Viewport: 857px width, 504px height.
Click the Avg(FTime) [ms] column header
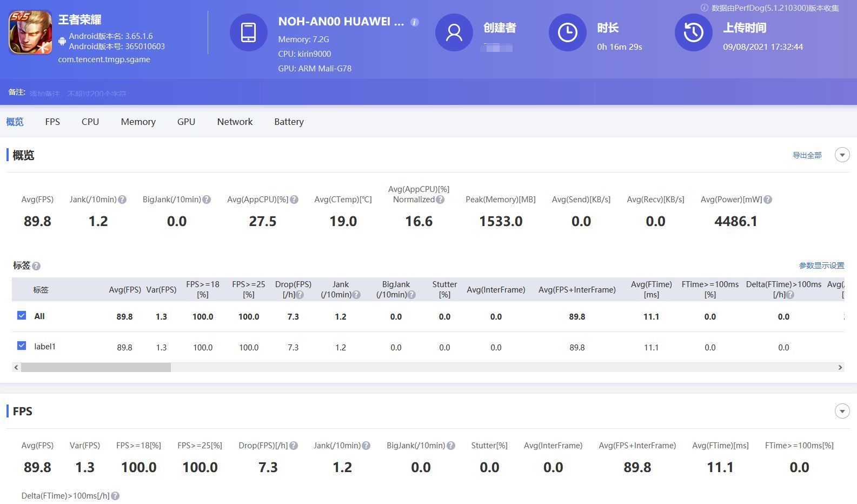click(x=651, y=289)
